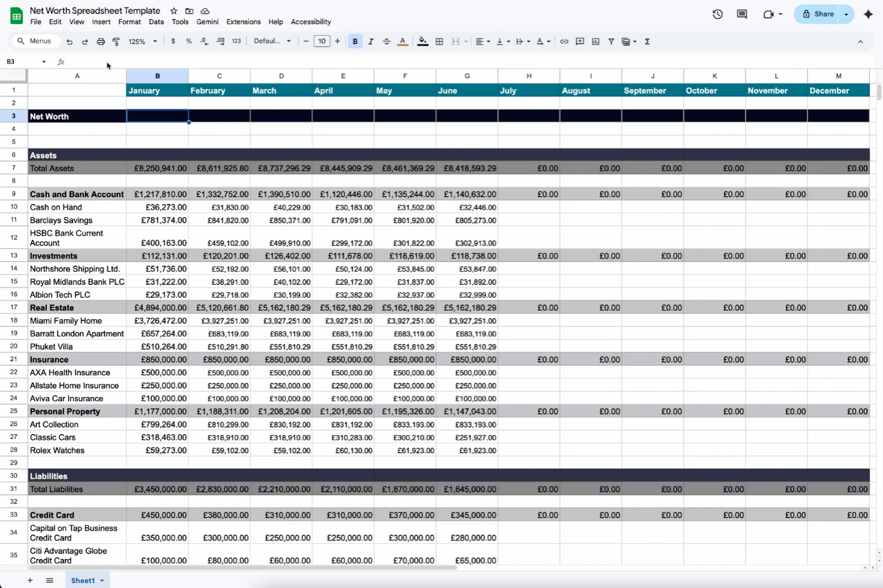883x588 pixels.
Task: Undo the last action
Action: pyautogui.click(x=70, y=41)
